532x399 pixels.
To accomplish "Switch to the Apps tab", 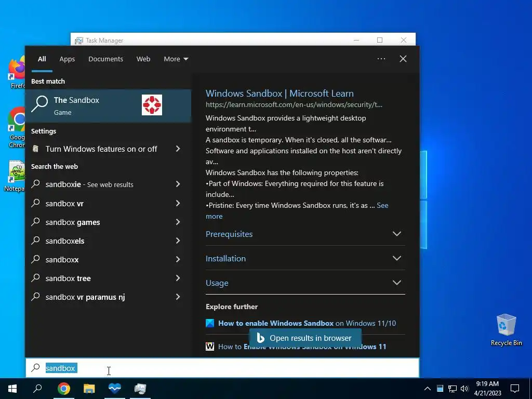I will 67,59.
